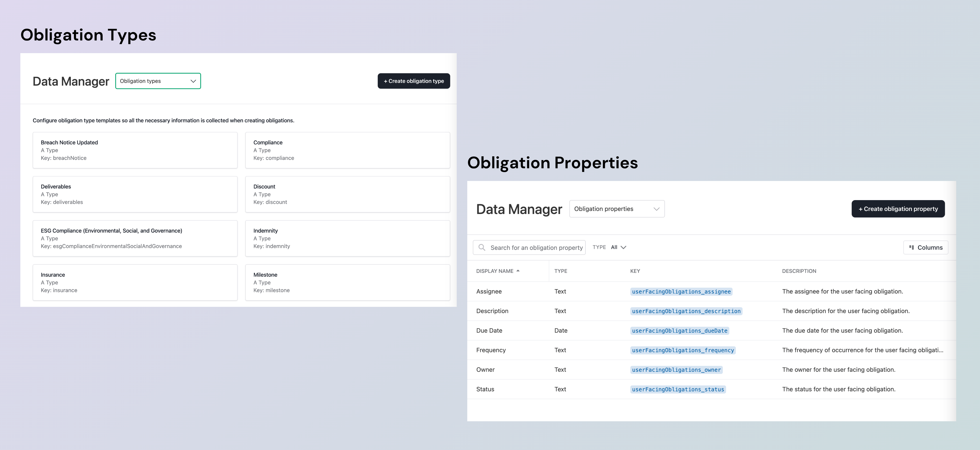Select the Indemnity type card
The height and width of the screenshot is (450, 980).
coord(347,238)
